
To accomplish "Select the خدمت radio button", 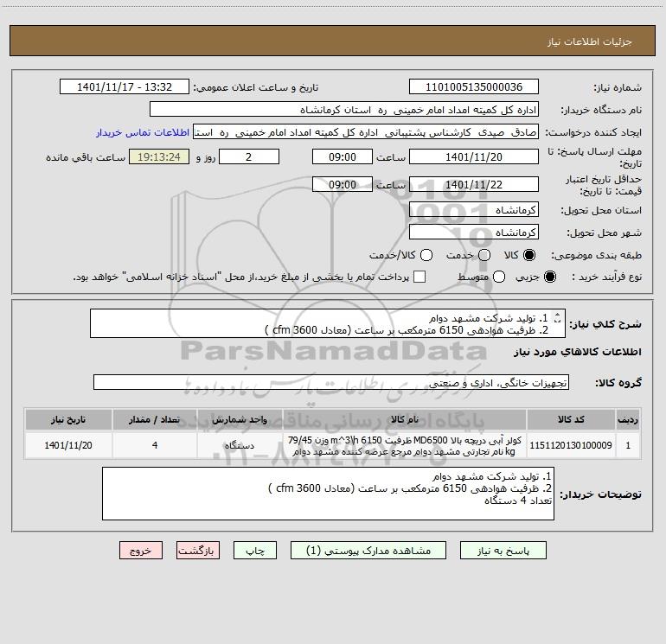I will [x=484, y=255].
